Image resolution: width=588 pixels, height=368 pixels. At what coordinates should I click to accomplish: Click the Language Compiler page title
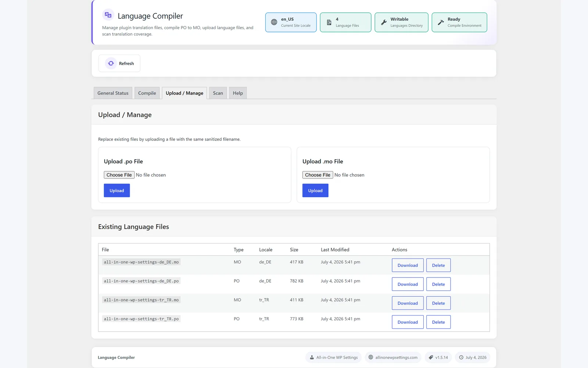150,16
